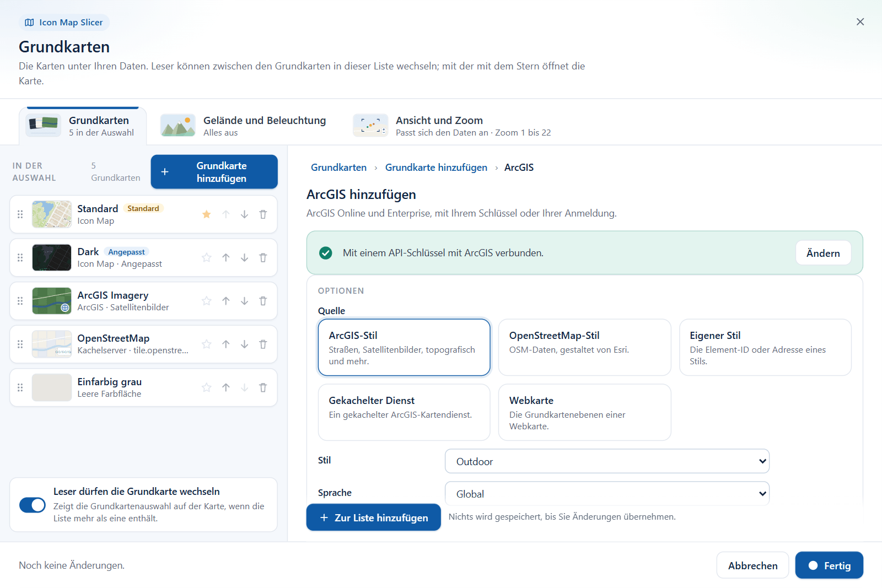Click the Ändern button for API key

pyautogui.click(x=823, y=253)
